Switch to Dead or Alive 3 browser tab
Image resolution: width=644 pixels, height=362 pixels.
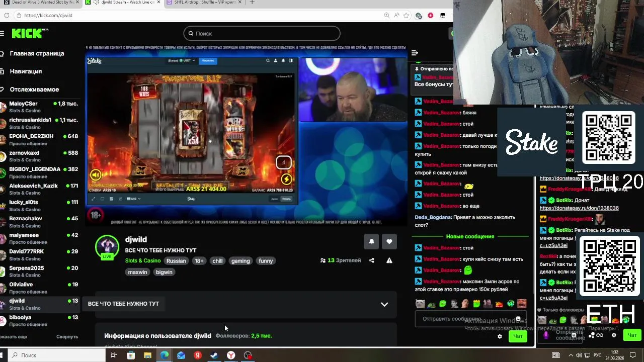click(x=40, y=3)
